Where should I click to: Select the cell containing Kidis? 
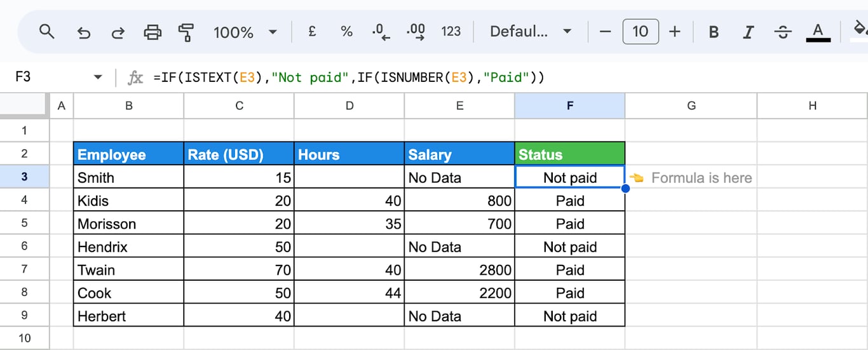coord(129,200)
